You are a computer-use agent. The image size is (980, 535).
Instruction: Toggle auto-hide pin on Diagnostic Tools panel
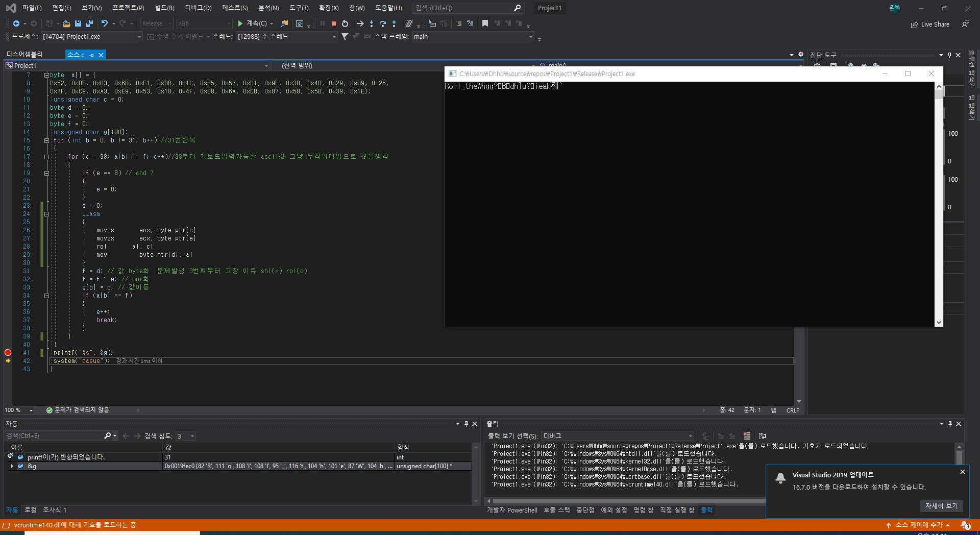[x=949, y=55]
